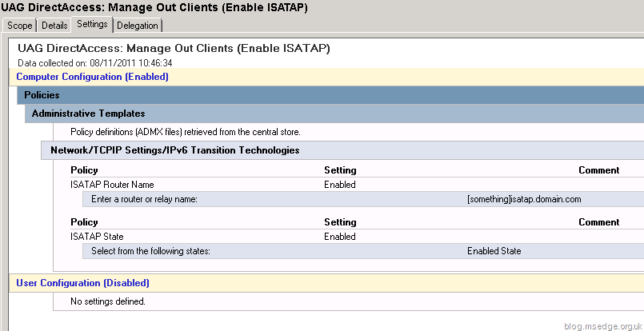This screenshot has width=644, height=331.
Task: Click the router or relay name value
Action: pyautogui.click(x=523, y=199)
